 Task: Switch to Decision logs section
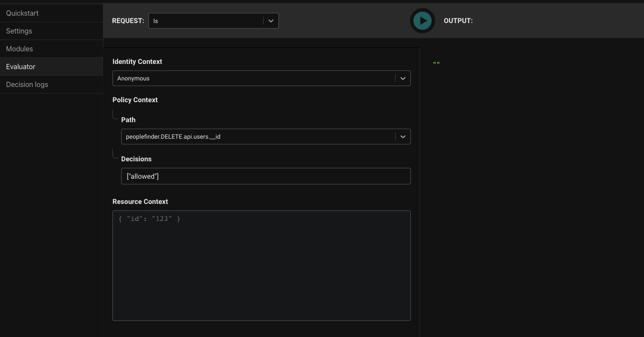27,84
